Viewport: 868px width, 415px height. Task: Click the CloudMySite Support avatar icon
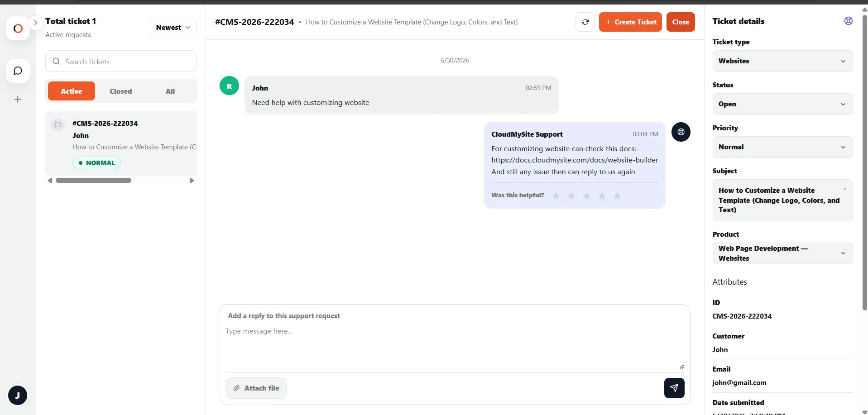point(681,132)
